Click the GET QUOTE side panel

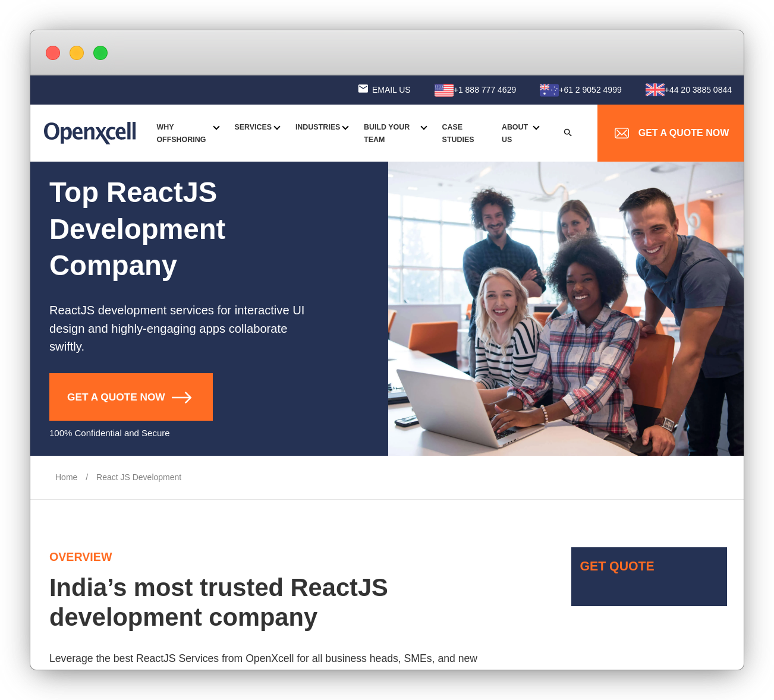649,576
